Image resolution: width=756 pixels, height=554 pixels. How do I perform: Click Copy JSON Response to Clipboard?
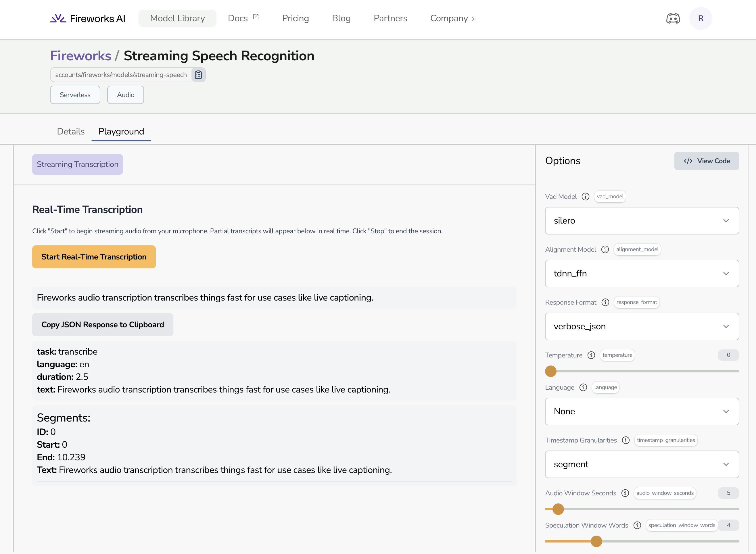[103, 325]
